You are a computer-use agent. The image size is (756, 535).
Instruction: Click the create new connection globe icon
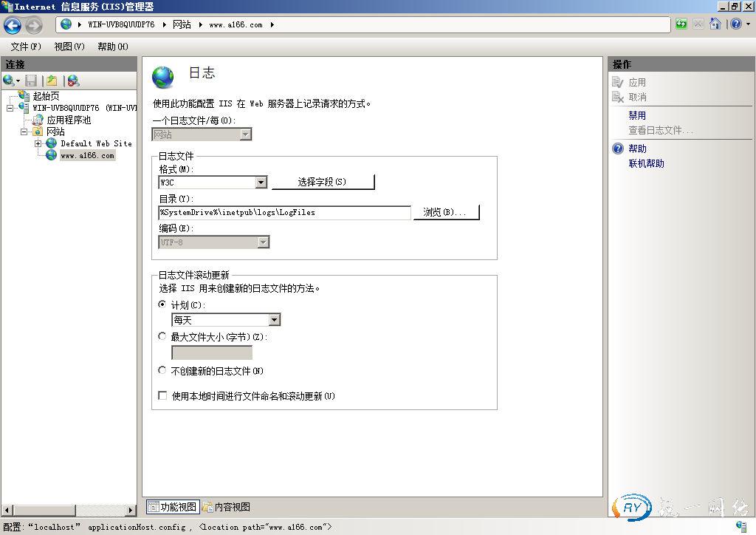pyautogui.click(x=9, y=80)
